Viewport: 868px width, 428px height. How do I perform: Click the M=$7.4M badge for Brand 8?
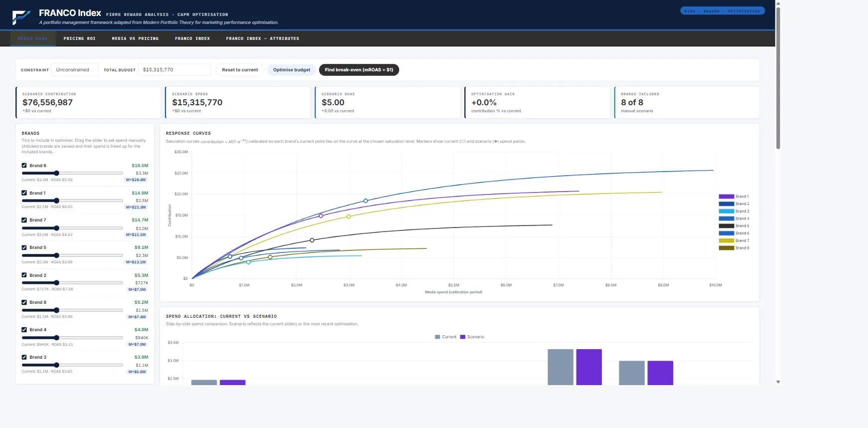[137, 317]
